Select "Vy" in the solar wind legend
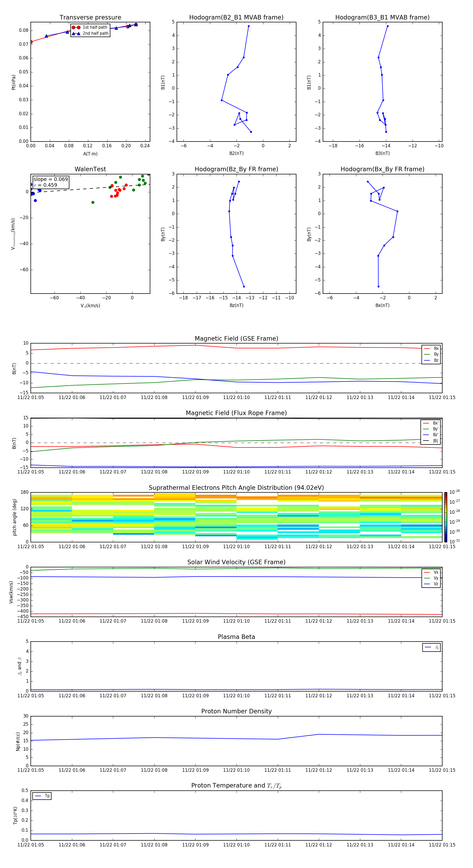473x868 pixels. tap(431, 578)
